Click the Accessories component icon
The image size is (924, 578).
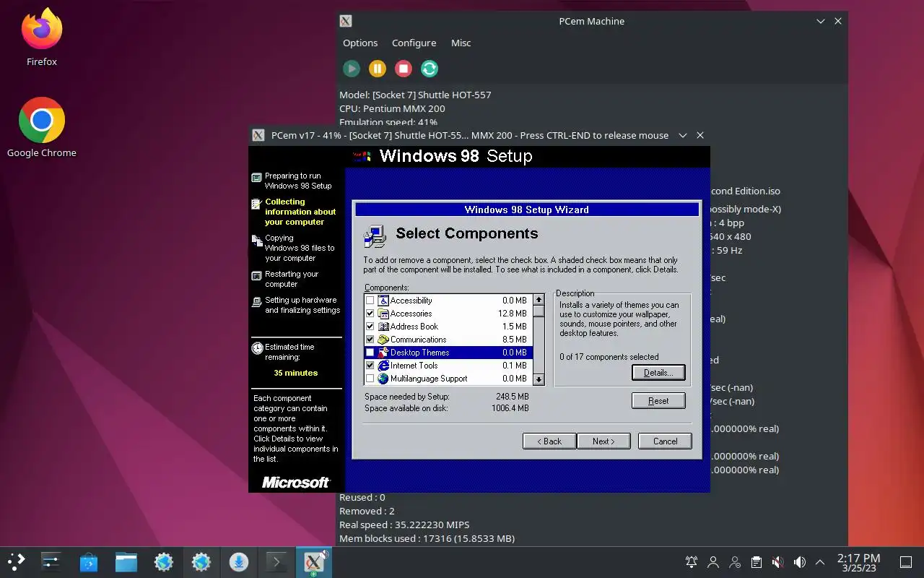(x=383, y=314)
